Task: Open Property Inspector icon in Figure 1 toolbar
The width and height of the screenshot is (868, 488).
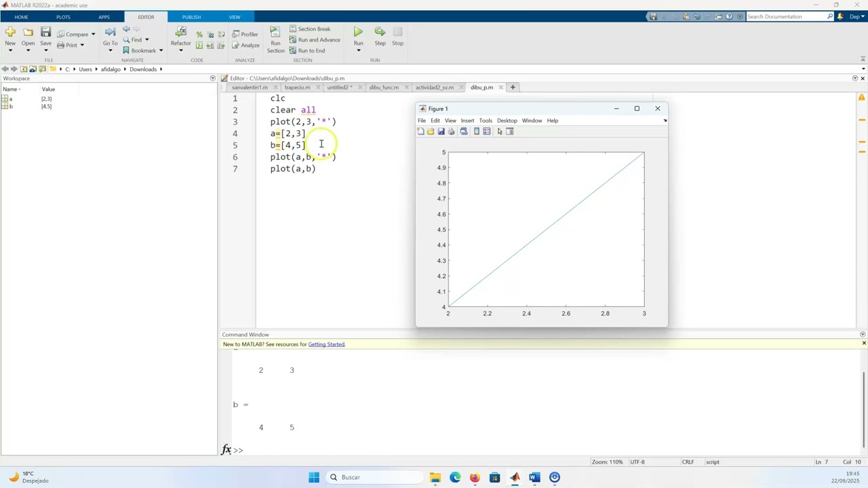Action: [510, 131]
